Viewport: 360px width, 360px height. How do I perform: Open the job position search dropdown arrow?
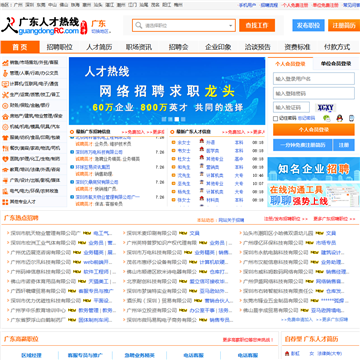230,26
